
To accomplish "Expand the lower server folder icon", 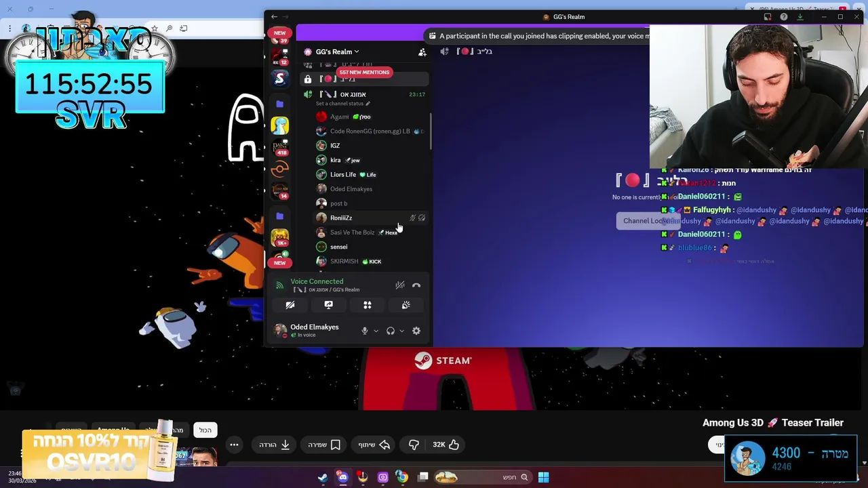I will [279, 216].
